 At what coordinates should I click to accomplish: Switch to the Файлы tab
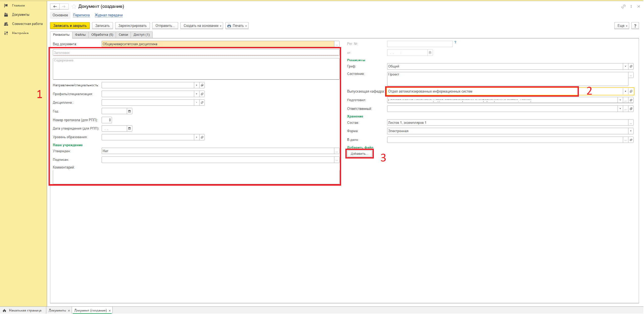pyautogui.click(x=80, y=35)
